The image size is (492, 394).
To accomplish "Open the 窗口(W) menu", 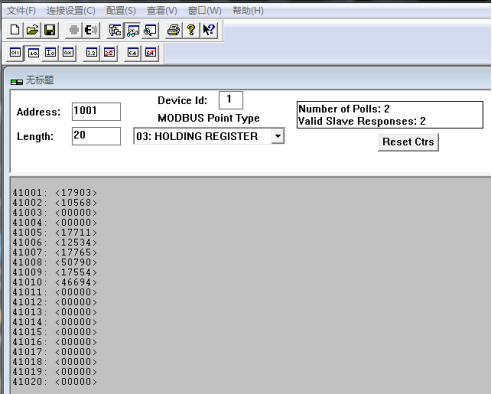I will [x=204, y=11].
